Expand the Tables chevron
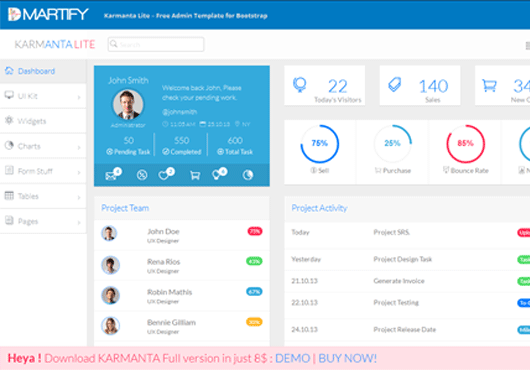This screenshot has width=530, height=370. 79,197
